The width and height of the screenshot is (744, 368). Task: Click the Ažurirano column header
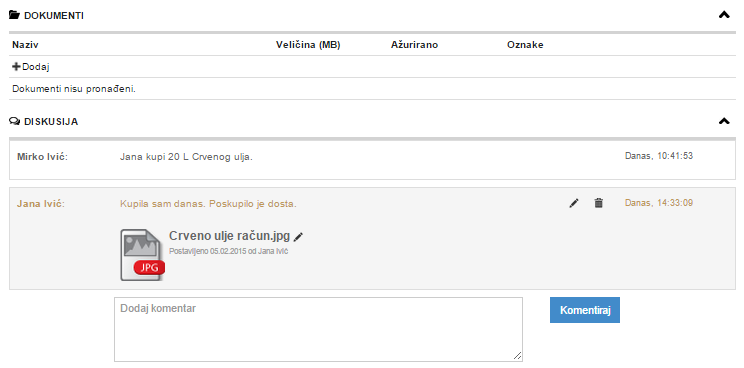tap(415, 45)
